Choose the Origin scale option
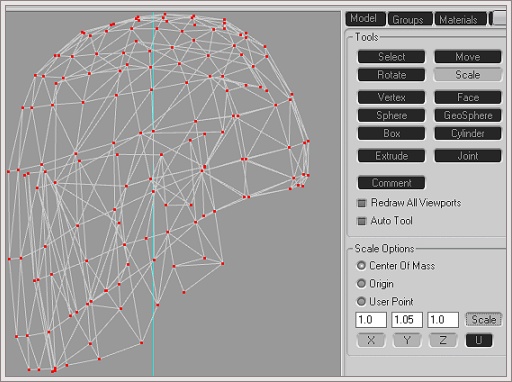The height and width of the screenshot is (382, 512). point(361,284)
